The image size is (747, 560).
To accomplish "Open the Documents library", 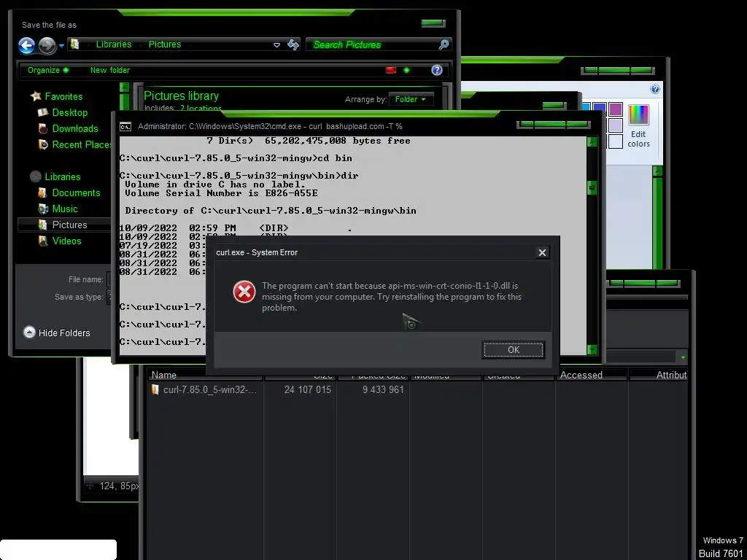I will (x=76, y=192).
